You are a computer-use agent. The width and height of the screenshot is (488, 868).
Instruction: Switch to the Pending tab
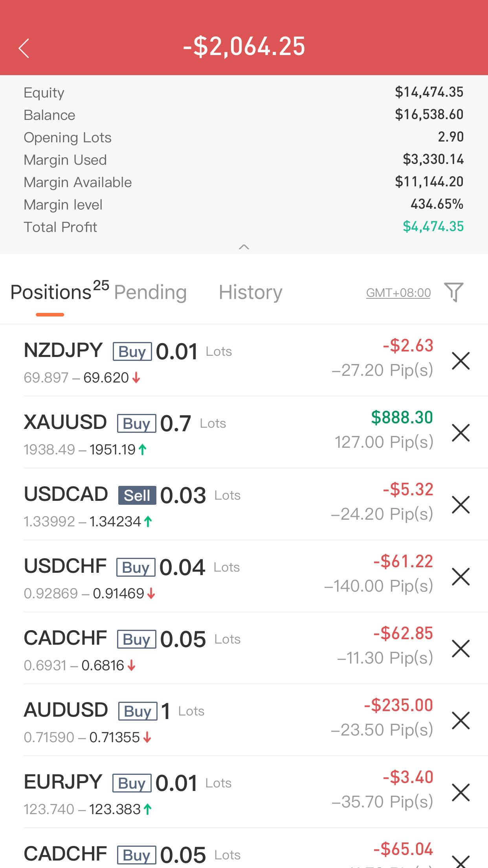(150, 292)
